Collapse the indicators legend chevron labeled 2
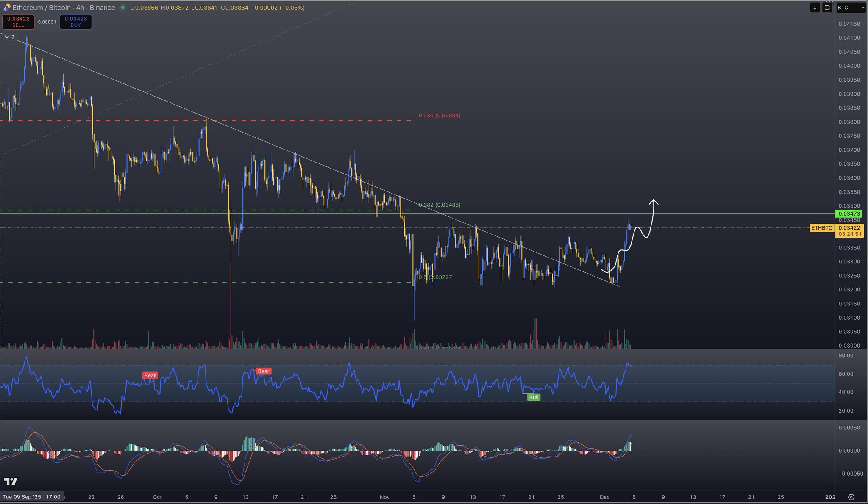Screen dimensions: 868x504 tap(7, 37)
